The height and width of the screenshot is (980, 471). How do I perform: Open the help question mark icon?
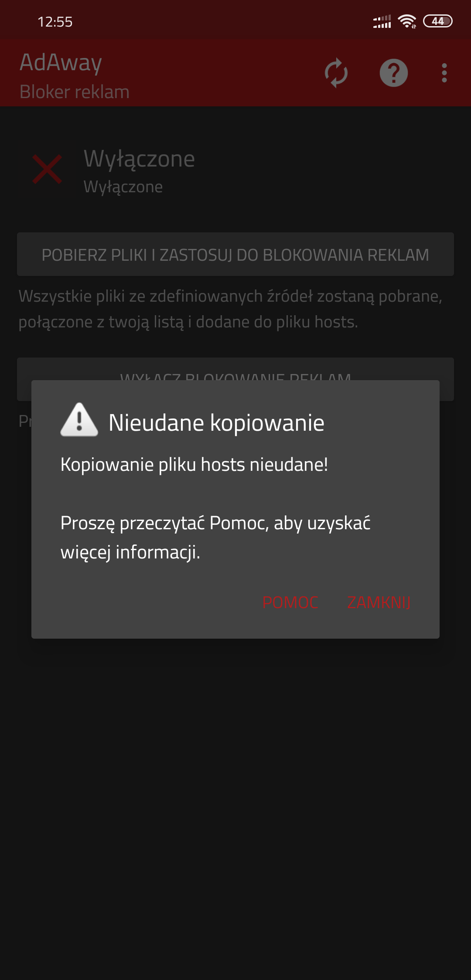(x=394, y=73)
